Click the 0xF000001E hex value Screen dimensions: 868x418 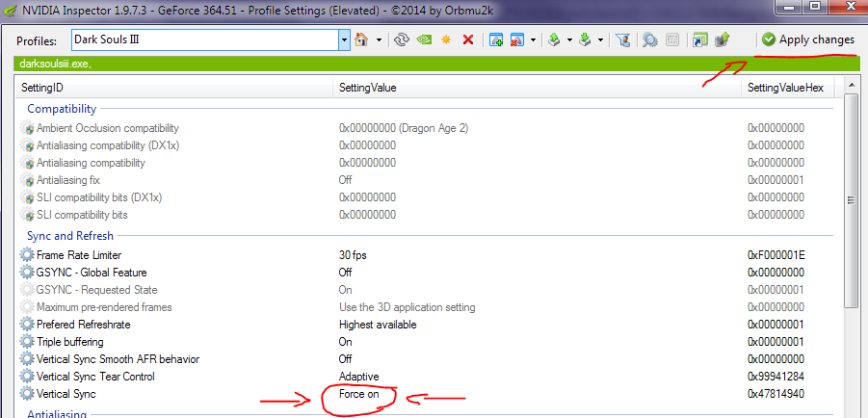[x=776, y=255]
